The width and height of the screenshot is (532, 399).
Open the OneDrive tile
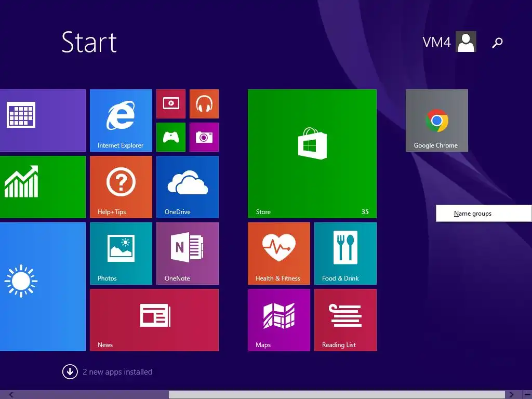coord(187,187)
